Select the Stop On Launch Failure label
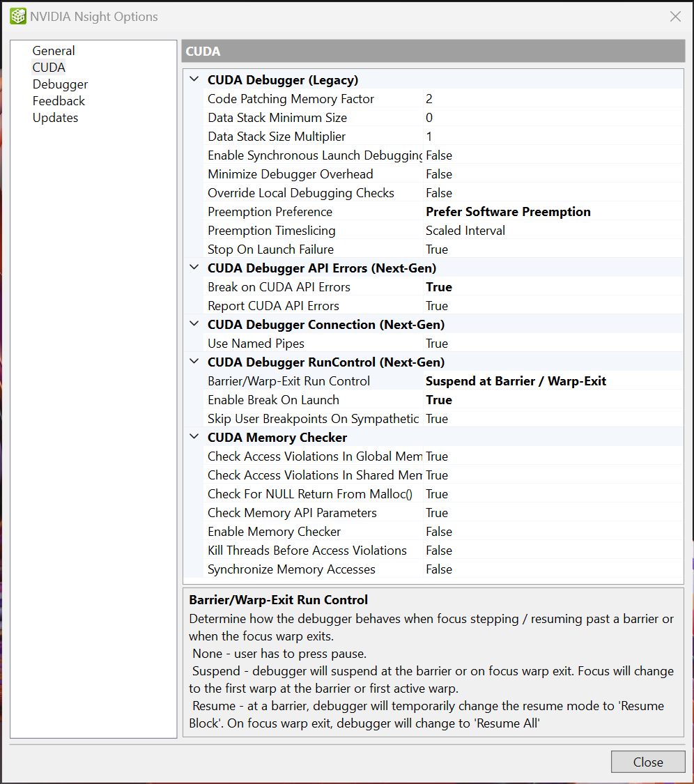This screenshot has height=784, width=694. point(270,249)
